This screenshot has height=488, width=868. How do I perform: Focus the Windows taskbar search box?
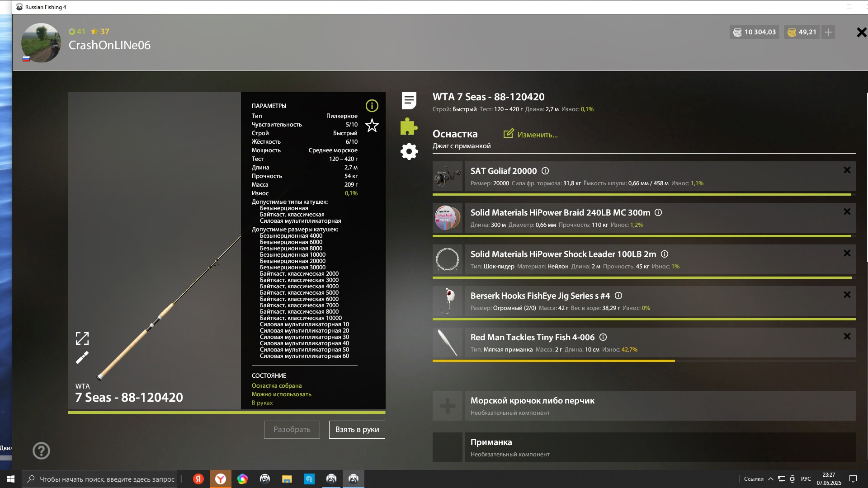click(99, 479)
